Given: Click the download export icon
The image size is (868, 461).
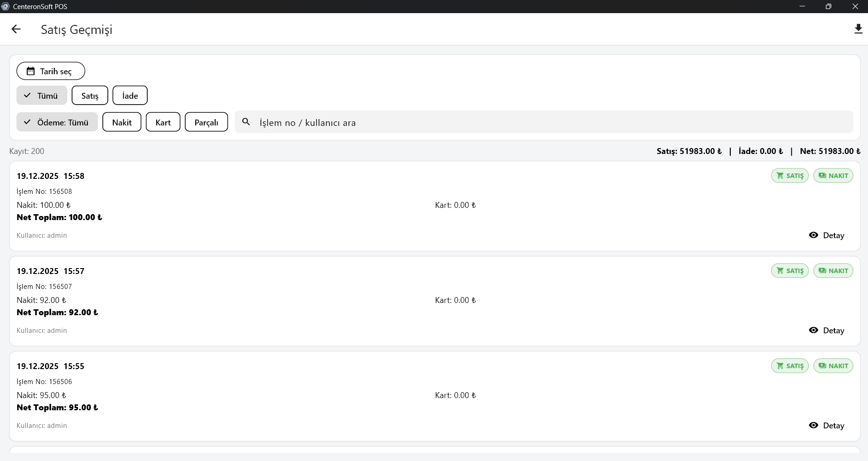Looking at the screenshot, I should [858, 29].
